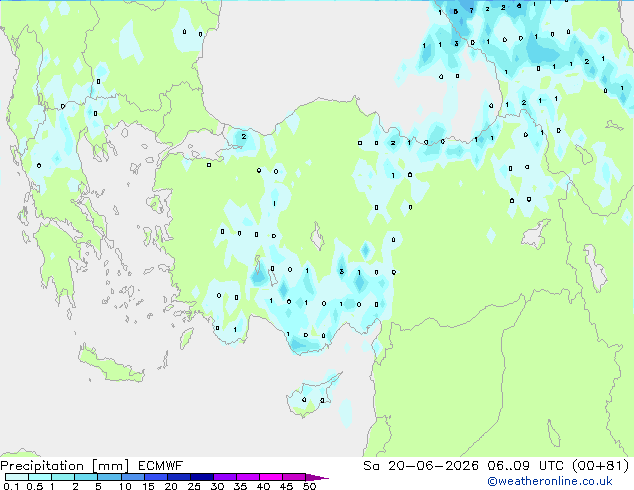Select legend swatch between 45 and 50
This screenshot has height=490, width=634.
tap(294, 477)
